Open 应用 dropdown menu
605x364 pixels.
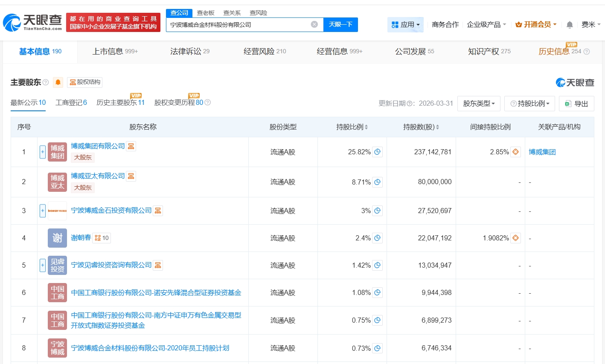(405, 25)
